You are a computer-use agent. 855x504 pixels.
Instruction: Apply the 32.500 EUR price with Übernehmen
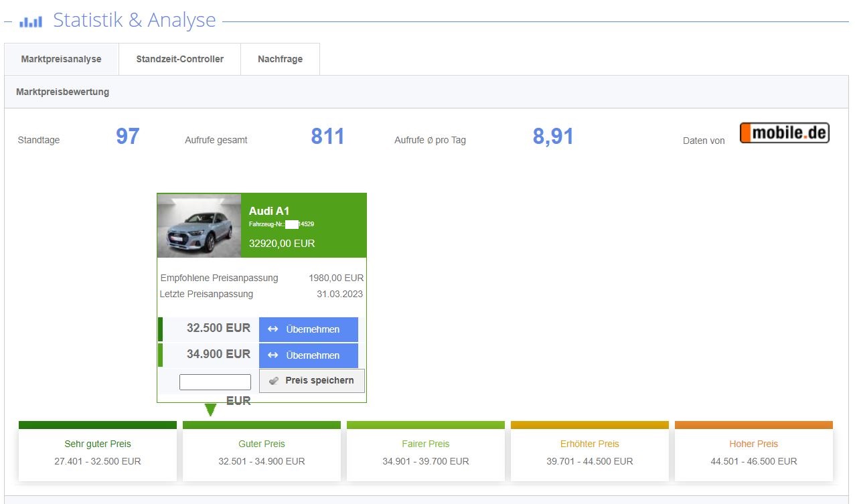[x=309, y=329]
